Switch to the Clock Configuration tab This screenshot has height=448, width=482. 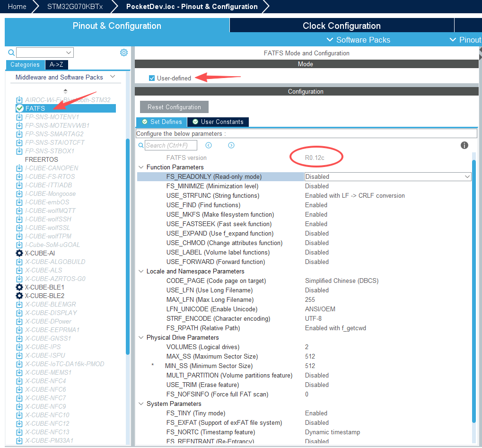[x=342, y=26]
